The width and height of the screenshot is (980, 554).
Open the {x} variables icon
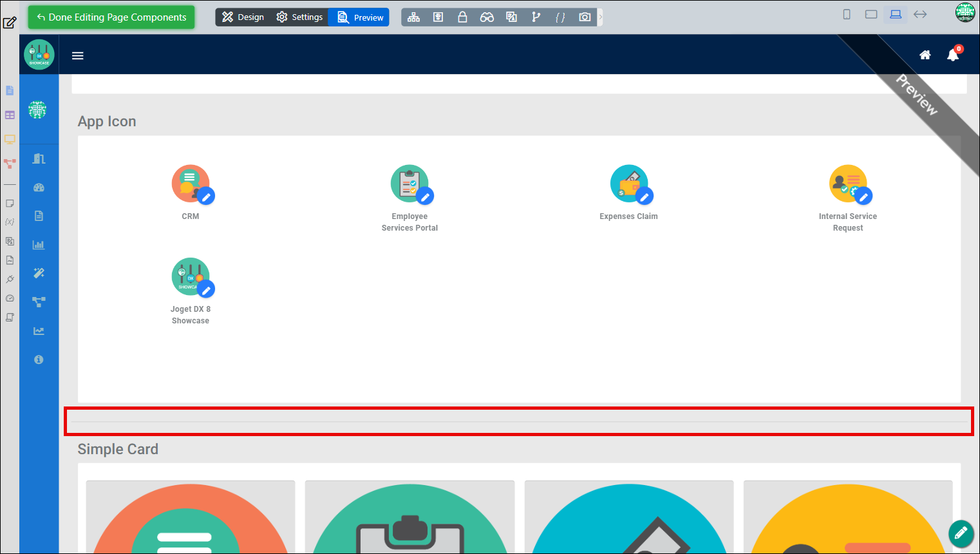click(10, 222)
